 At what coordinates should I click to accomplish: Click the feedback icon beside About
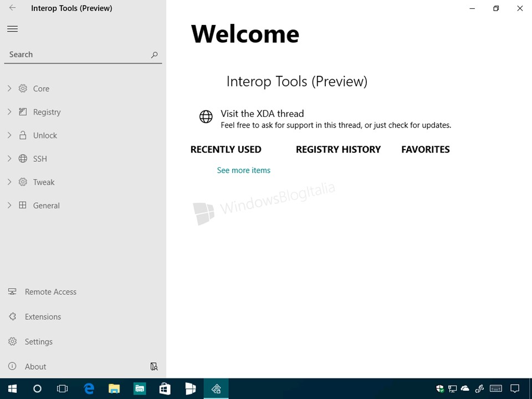(154, 366)
